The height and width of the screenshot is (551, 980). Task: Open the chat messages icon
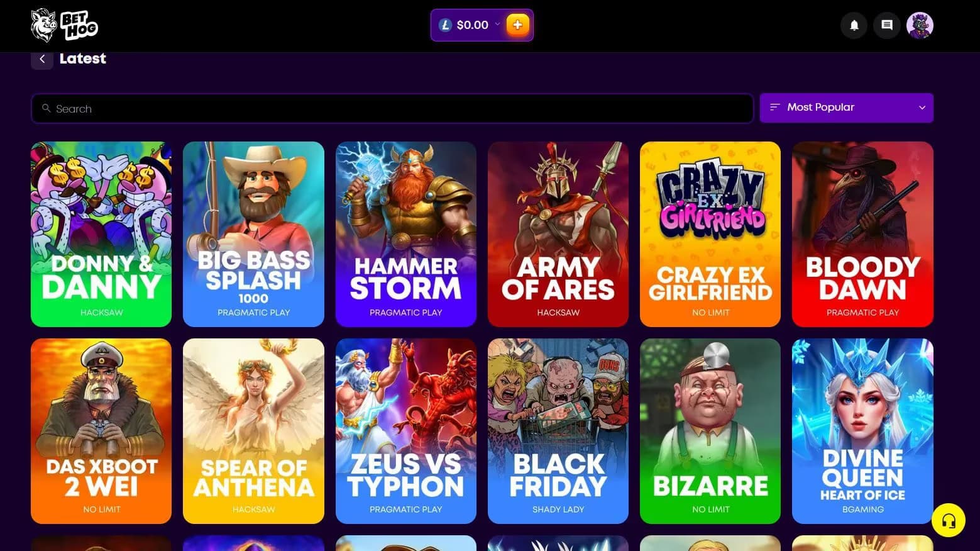click(x=886, y=25)
